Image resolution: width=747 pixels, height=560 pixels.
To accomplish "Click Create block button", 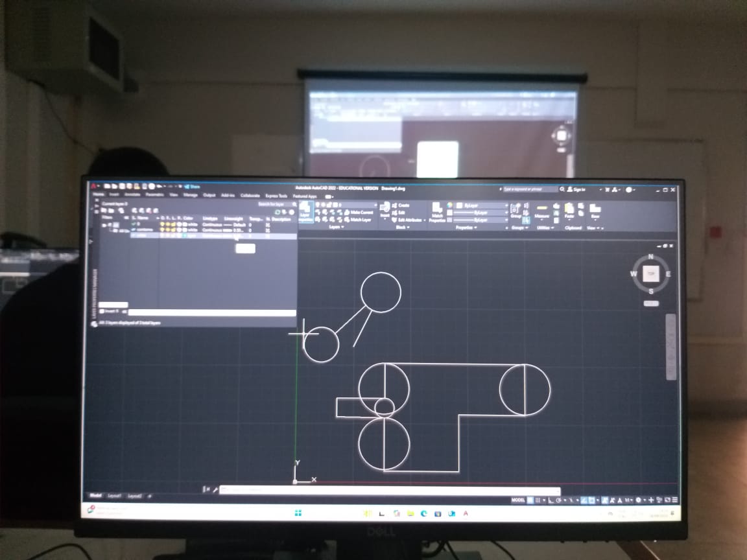I will pos(401,205).
